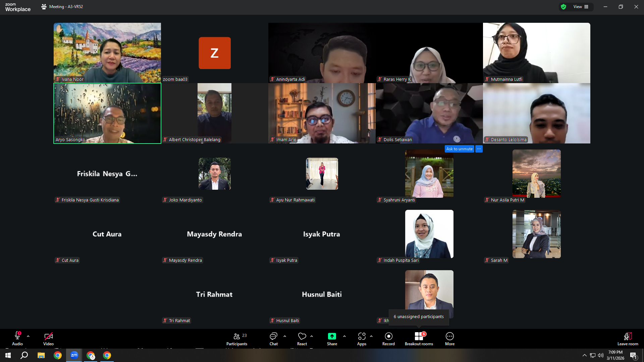Image resolution: width=644 pixels, height=362 pixels.
Task: Click the Friskila Nesya G... name tile
Action: pyautogui.click(x=107, y=174)
